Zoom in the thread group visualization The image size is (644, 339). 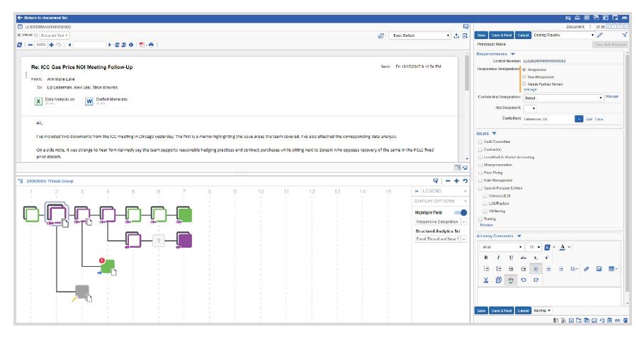point(456,181)
